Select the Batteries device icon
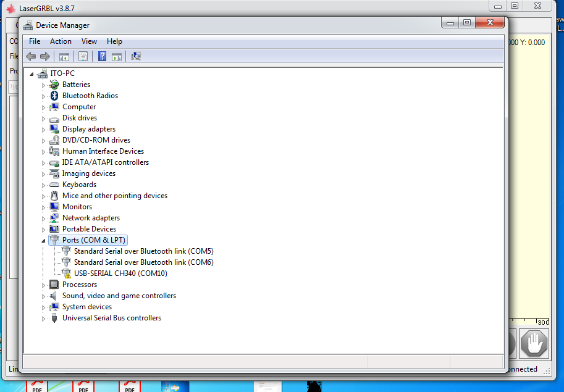 [x=54, y=85]
